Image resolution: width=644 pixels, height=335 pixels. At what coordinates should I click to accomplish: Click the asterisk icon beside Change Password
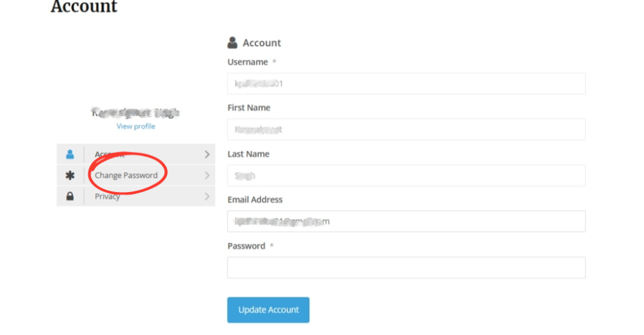coord(70,176)
